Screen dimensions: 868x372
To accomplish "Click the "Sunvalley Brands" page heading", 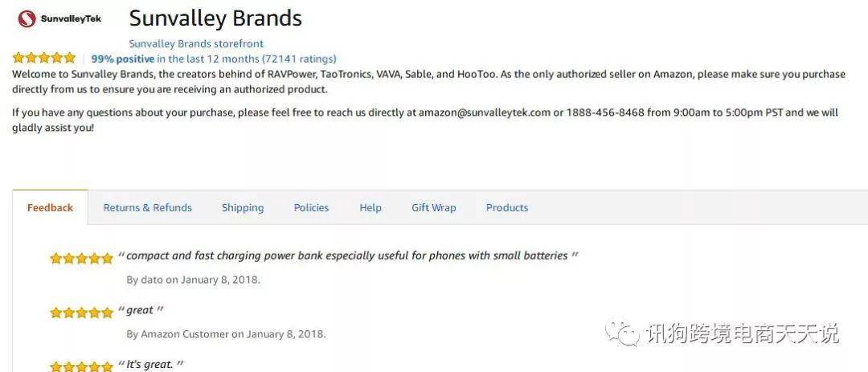I will pos(215,18).
